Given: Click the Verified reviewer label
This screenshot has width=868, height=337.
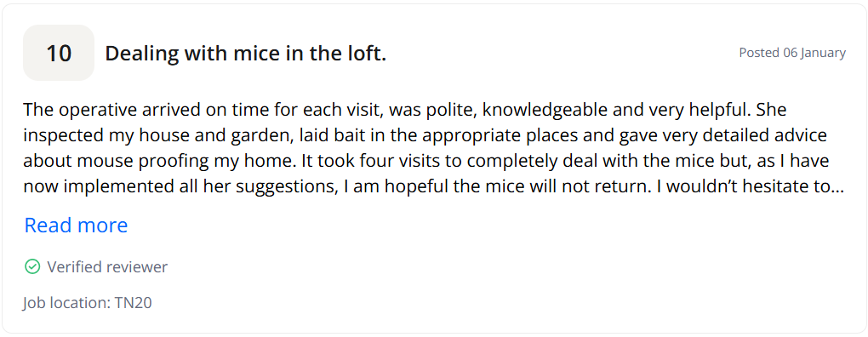Looking at the screenshot, I should click(x=107, y=267).
